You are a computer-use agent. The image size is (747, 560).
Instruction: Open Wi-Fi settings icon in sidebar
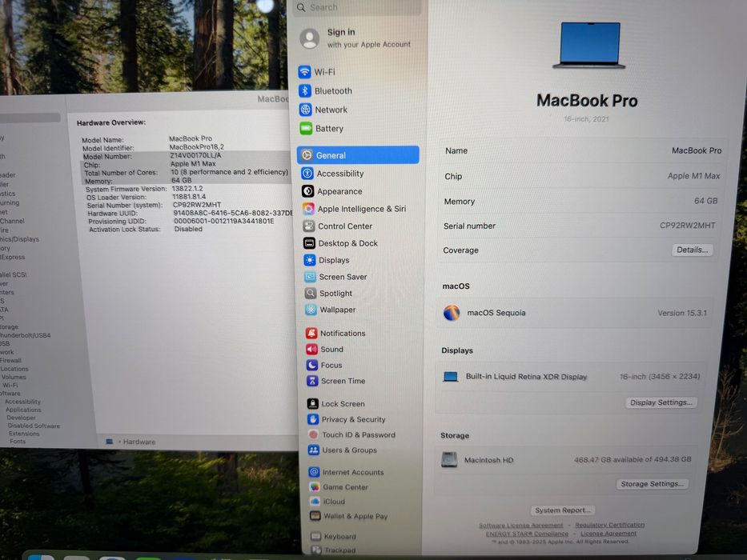pyautogui.click(x=304, y=72)
